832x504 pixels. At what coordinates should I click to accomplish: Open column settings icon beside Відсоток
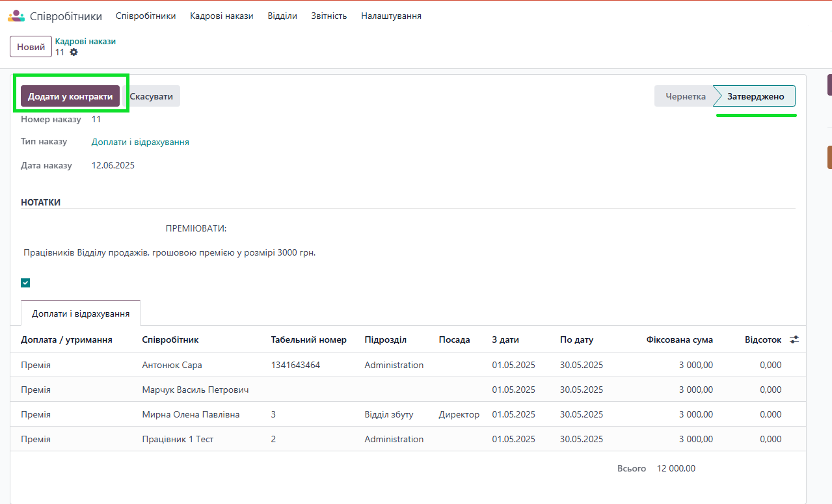794,339
